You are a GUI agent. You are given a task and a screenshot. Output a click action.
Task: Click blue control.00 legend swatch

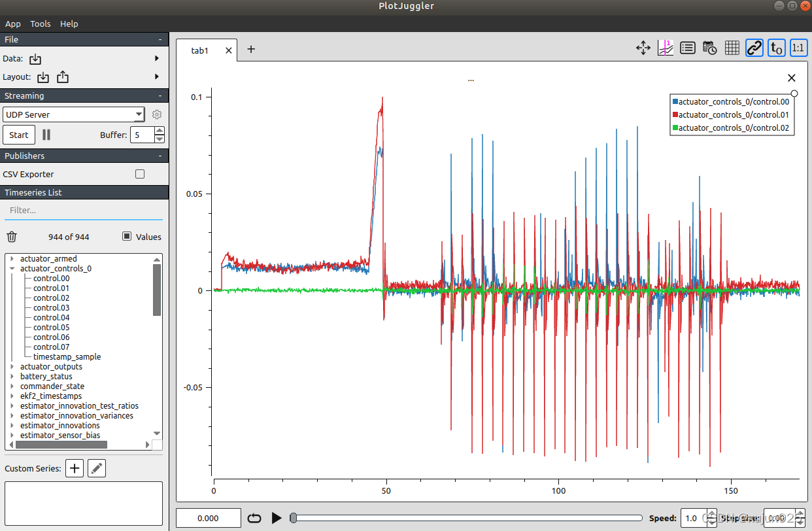tap(675, 102)
